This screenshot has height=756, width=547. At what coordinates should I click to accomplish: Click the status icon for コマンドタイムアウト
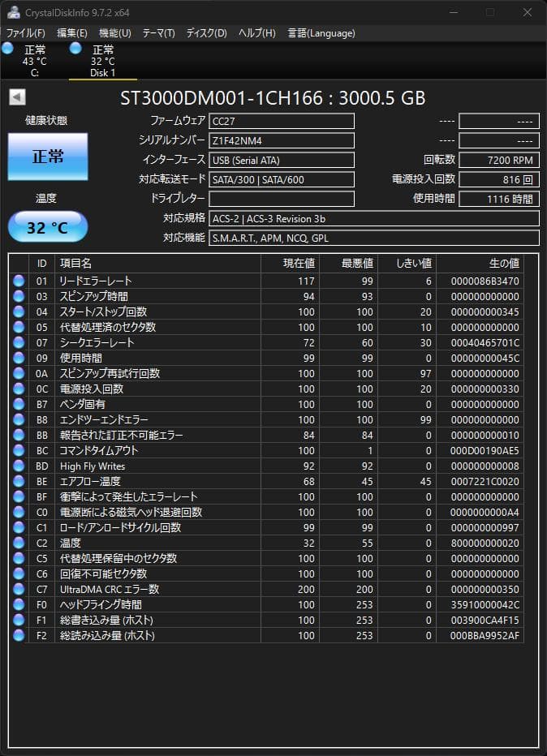tap(19, 450)
